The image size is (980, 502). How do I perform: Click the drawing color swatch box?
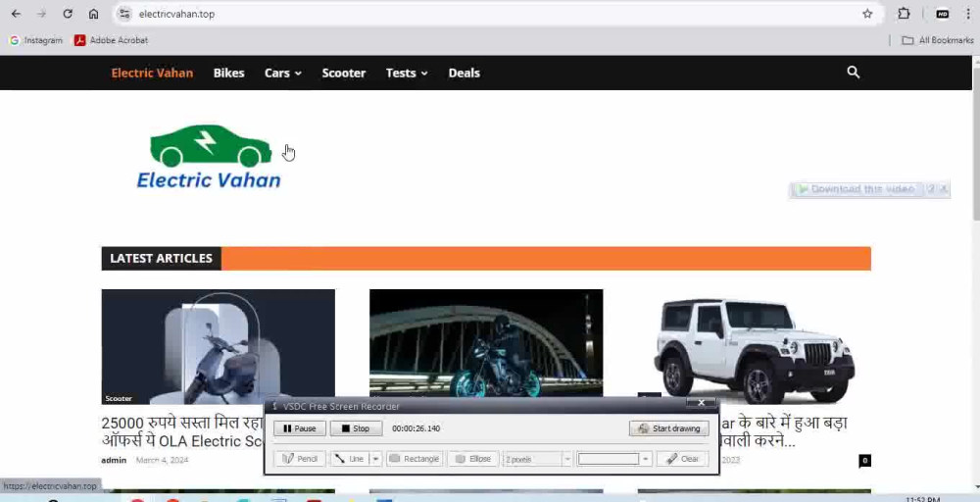(x=609, y=459)
